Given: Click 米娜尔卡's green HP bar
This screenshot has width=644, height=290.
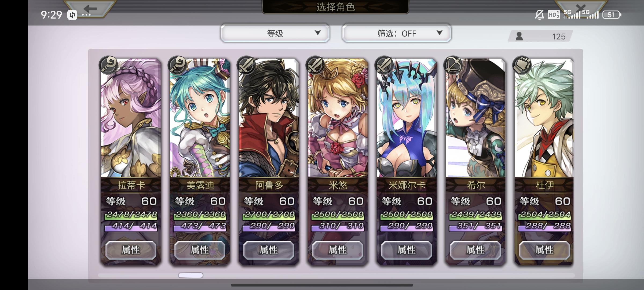Looking at the screenshot, I should [407, 215].
